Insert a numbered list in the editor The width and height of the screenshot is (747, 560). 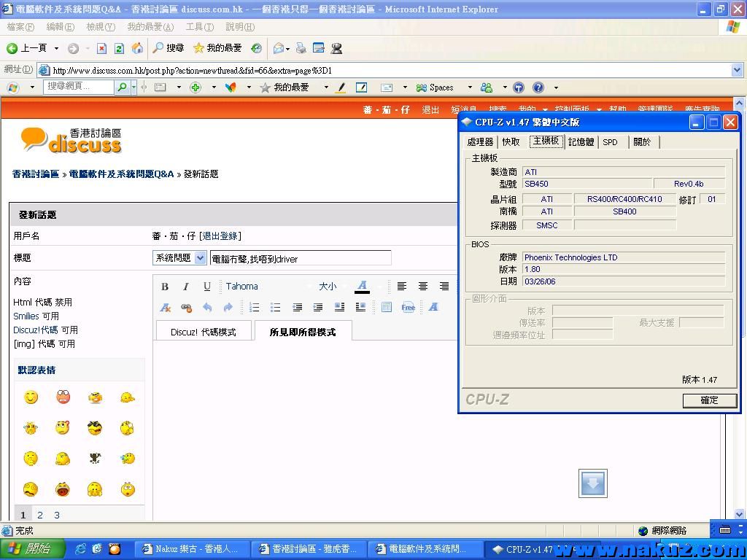click(254, 308)
